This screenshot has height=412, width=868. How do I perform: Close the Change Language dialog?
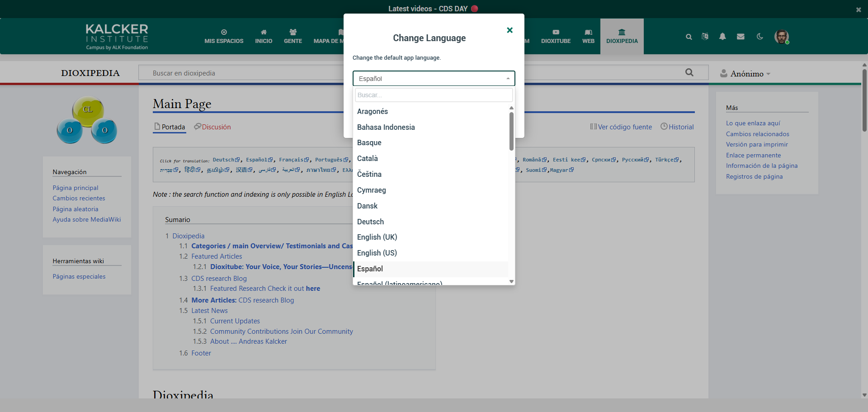pyautogui.click(x=509, y=30)
